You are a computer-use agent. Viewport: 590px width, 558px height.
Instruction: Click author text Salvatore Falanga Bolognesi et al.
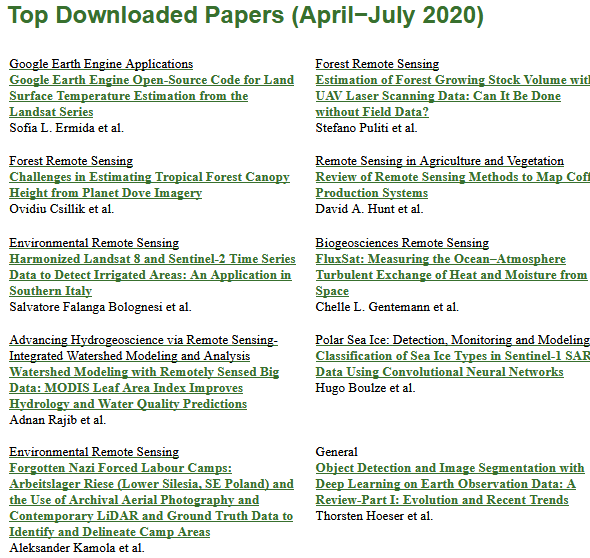[100, 307]
